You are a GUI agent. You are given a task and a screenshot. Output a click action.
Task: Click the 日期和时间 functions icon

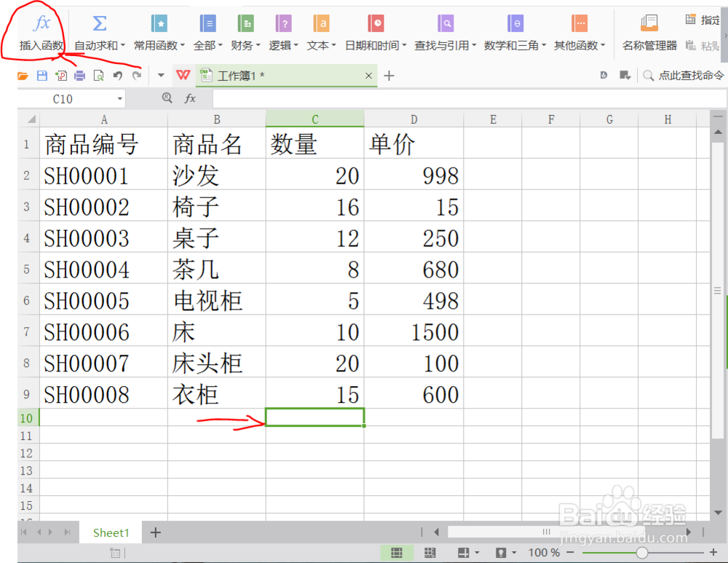click(x=376, y=23)
